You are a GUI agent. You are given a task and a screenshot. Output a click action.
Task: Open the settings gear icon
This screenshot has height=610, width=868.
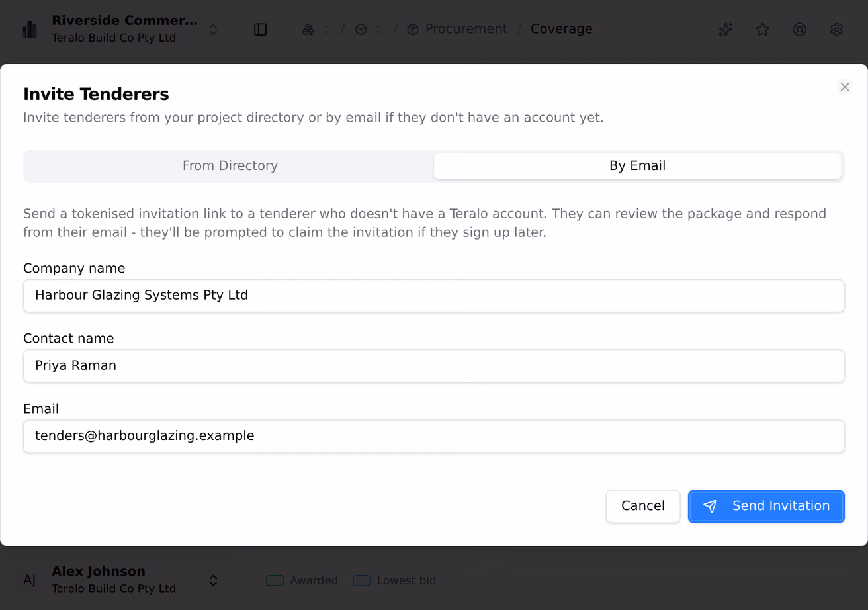point(837,30)
